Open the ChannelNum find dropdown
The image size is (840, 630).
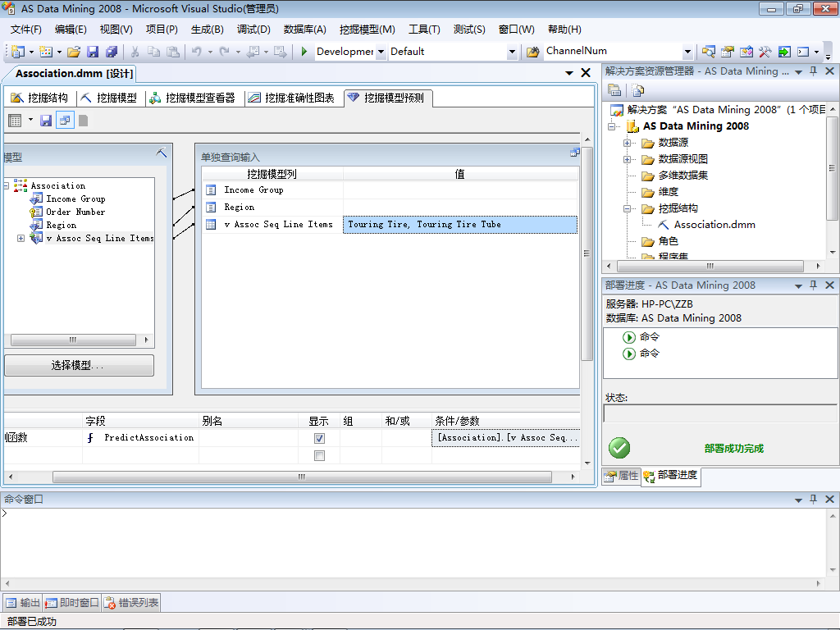[x=688, y=52]
